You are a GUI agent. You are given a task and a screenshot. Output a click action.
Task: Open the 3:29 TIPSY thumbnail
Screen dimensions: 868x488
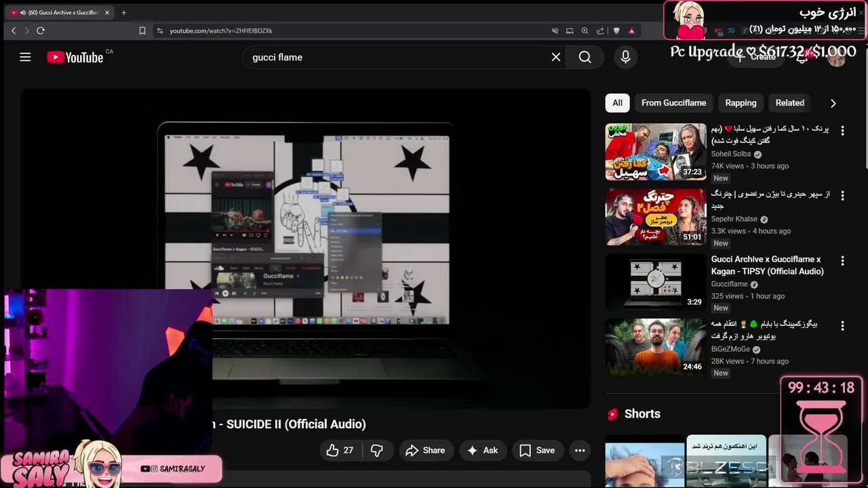(x=656, y=282)
